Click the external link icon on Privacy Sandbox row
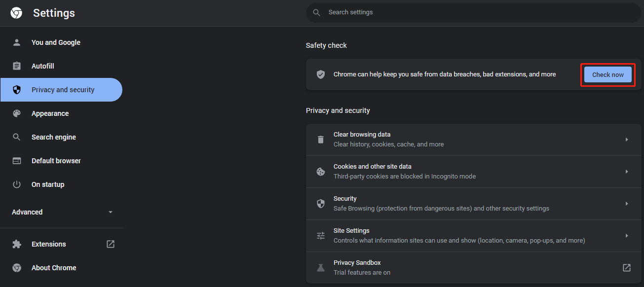 (627, 268)
